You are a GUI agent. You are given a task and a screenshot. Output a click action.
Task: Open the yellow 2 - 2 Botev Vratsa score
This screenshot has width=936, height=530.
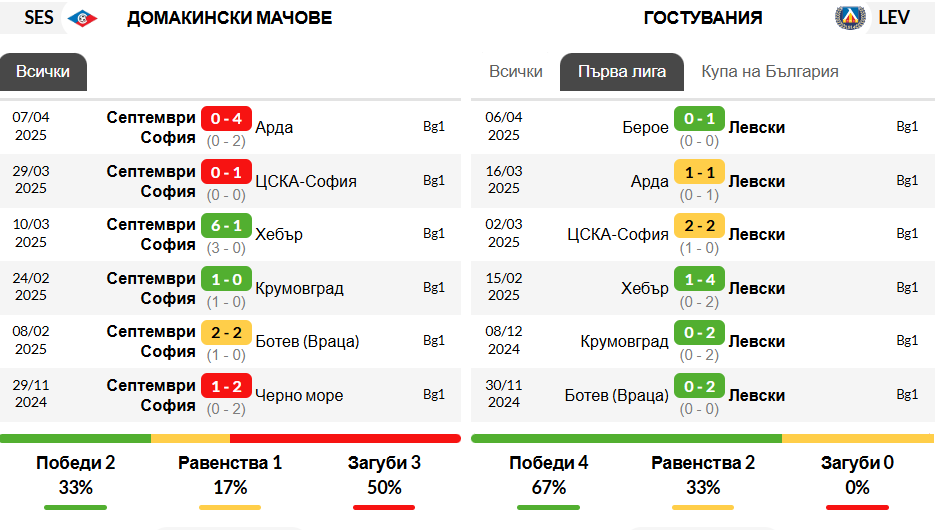(x=226, y=332)
